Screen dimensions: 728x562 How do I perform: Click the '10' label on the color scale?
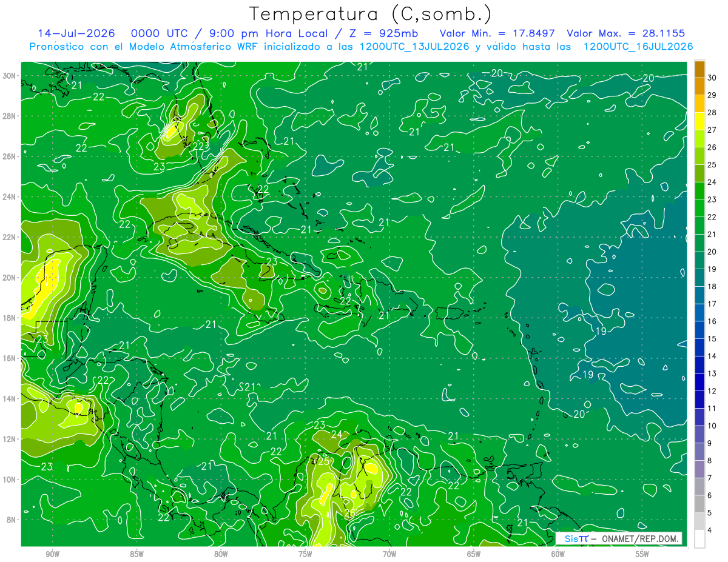(x=712, y=426)
